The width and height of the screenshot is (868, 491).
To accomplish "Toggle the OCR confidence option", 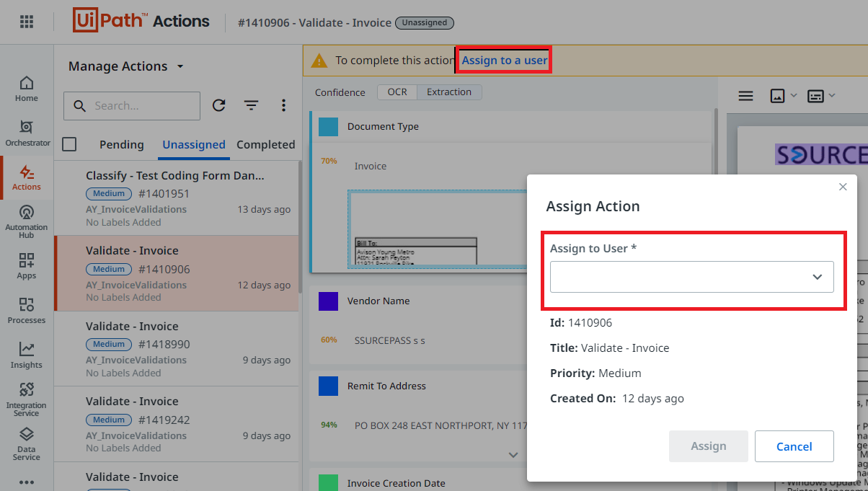I will coord(397,92).
